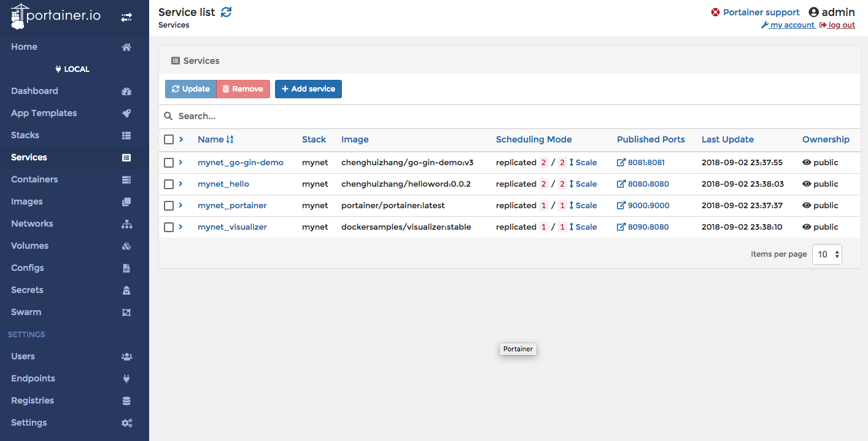Image resolution: width=868 pixels, height=441 pixels.
Task: Click the Update button
Action: pos(191,89)
